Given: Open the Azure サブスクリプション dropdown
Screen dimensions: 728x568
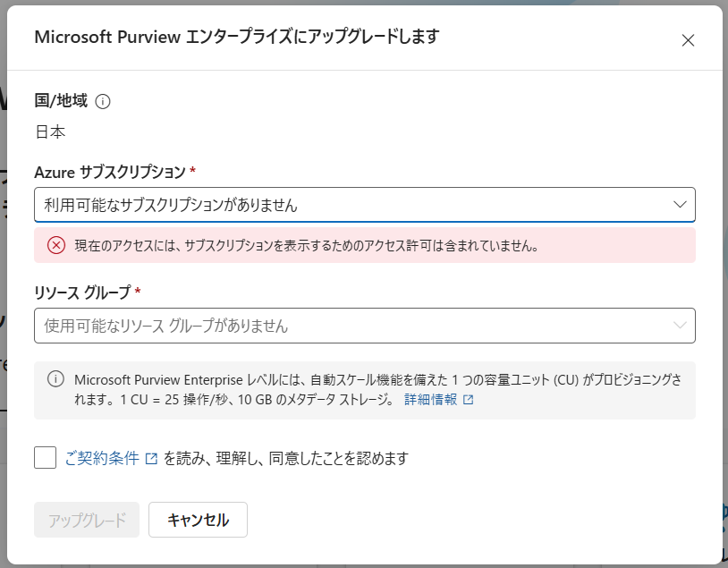Looking at the screenshot, I should tap(365, 205).
